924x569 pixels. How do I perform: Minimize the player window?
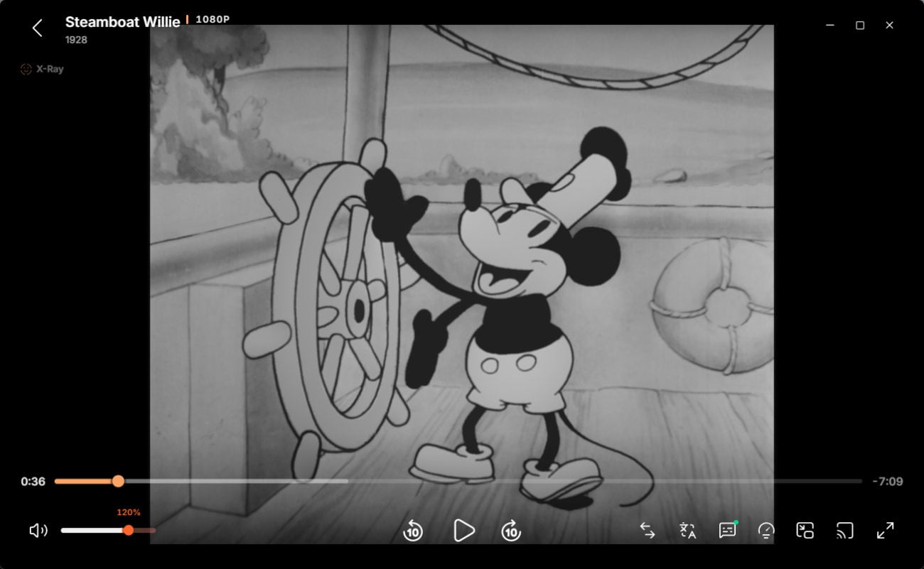(x=829, y=25)
